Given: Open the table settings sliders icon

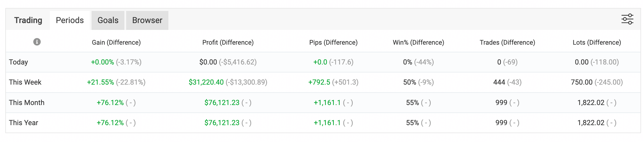Looking at the screenshot, I should point(627,19).
